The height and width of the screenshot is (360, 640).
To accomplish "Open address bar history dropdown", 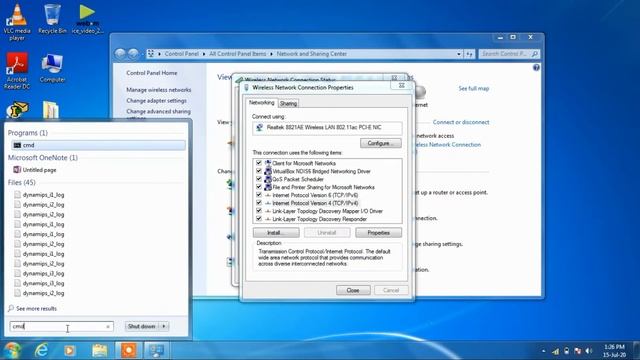I will 459,54.
